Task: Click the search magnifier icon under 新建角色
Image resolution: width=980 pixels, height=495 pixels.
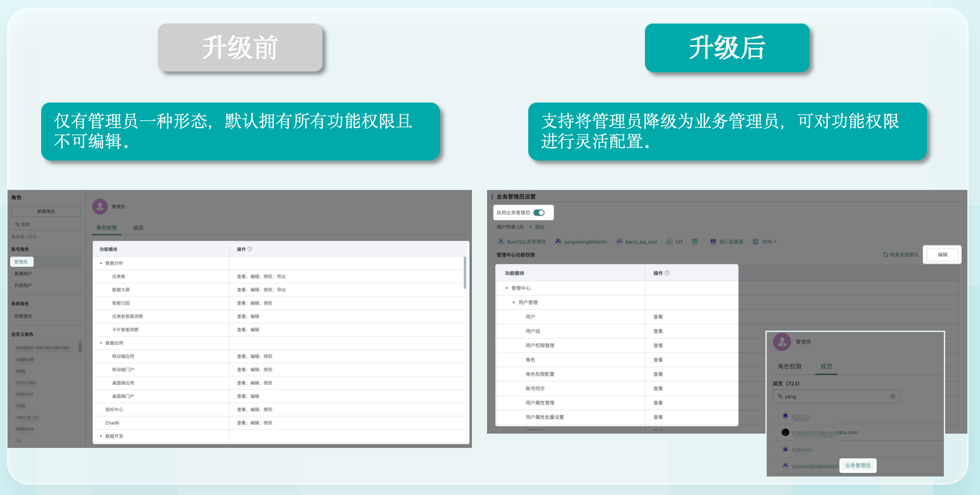Action: (18, 224)
